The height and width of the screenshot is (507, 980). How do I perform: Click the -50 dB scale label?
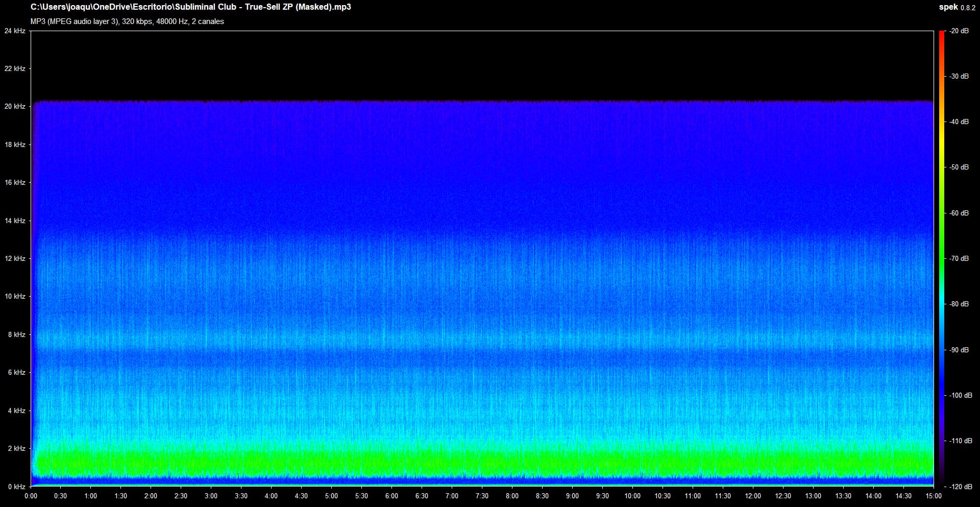[x=959, y=167]
